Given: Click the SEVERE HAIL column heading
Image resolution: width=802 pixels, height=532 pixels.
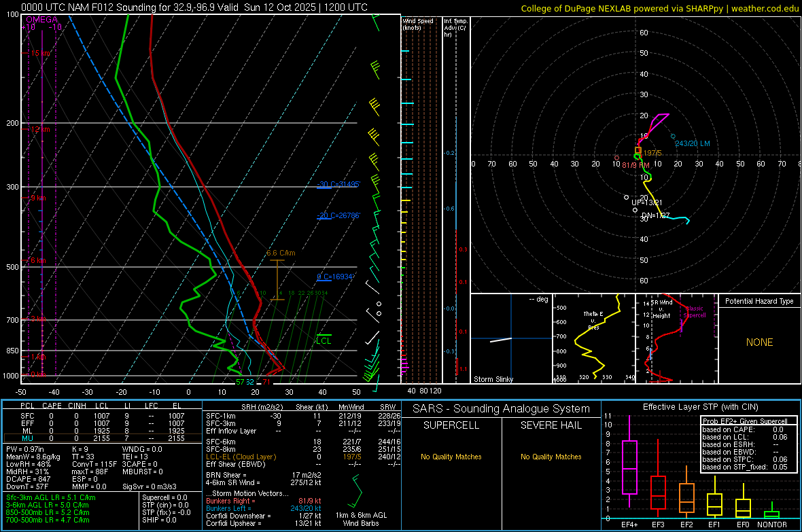Looking at the screenshot, I should tap(551, 425).
